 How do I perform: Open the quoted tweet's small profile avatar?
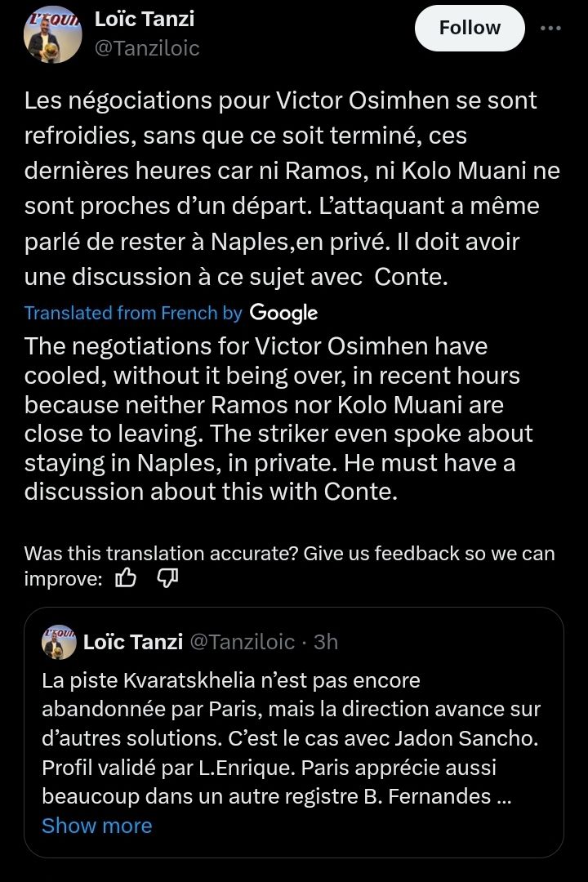coord(59,641)
